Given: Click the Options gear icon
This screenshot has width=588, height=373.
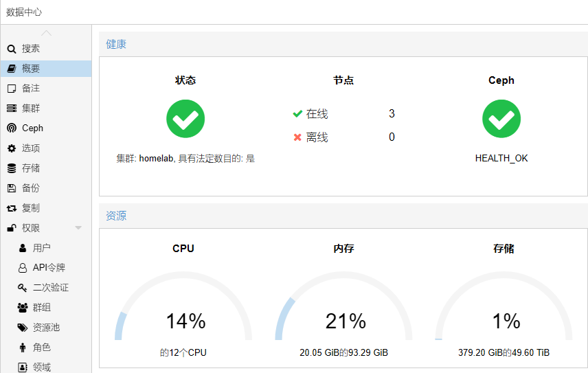Looking at the screenshot, I should click(11, 148).
